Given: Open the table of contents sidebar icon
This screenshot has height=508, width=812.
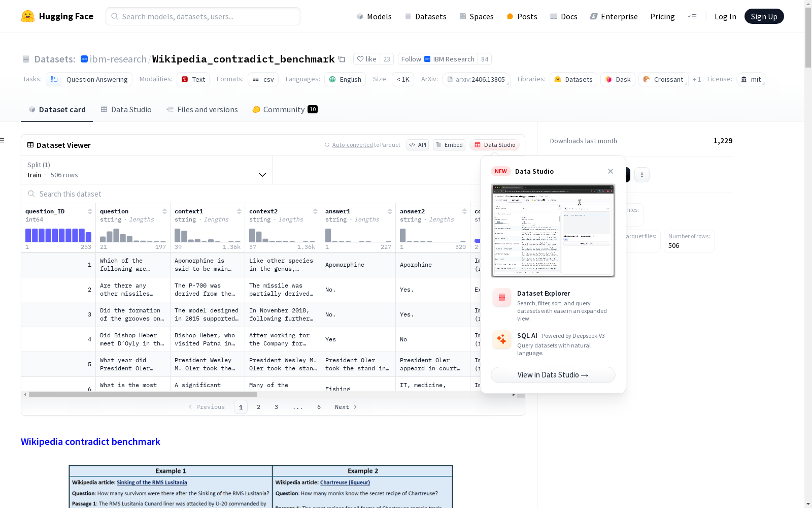Looking at the screenshot, I should (3, 140).
